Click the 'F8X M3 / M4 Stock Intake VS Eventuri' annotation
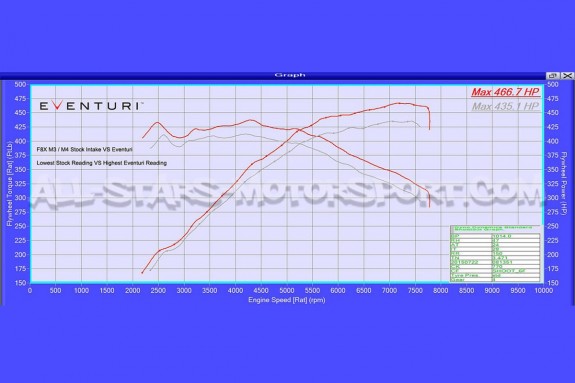Viewport: 575px width, 383px height. [85, 149]
